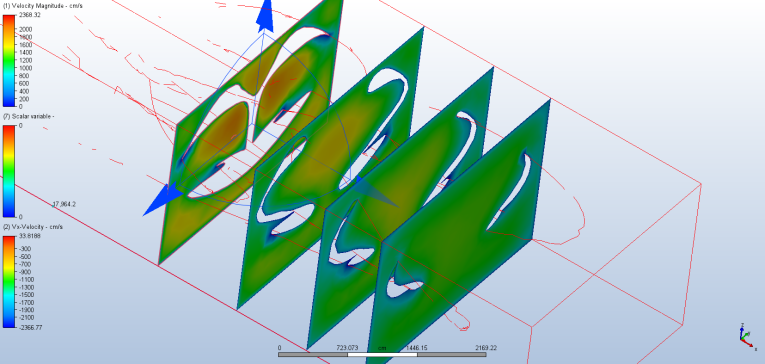Viewport: 765px width, 364px height.
Task: Click the 2368.32 maximum velocity value
Action: pyautogui.click(x=30, y=15)
